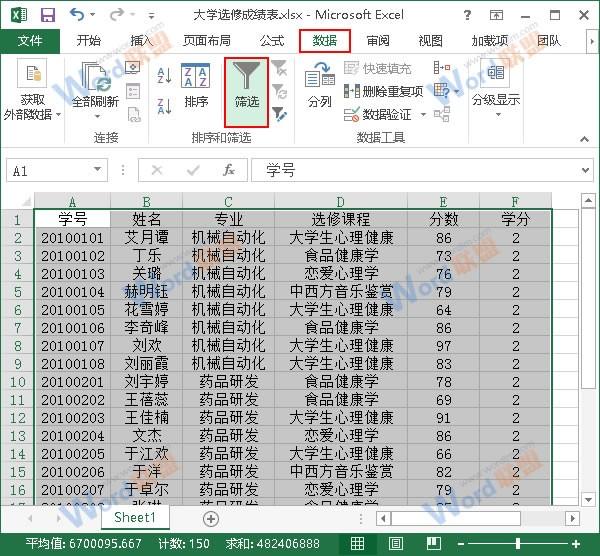Image resolution: width=600 pixels, height=556 pixels.
Task: Insert function fx button
Action: [229, 170]
